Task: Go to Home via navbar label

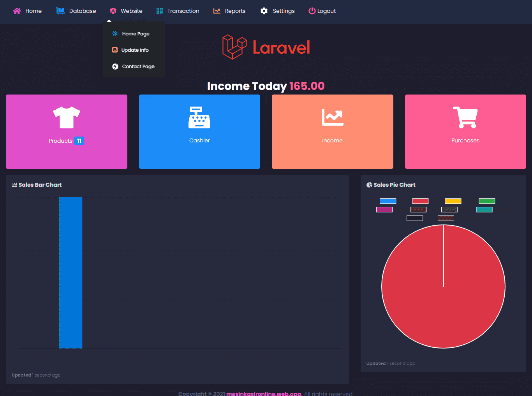Action: pyautogui.click(x=33, y=11)
